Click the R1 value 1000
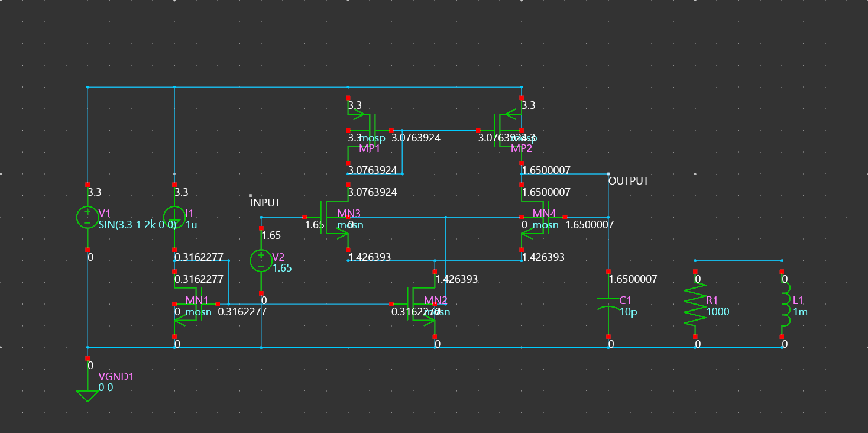The image size is (868, 433). click(x=718, y=312)
